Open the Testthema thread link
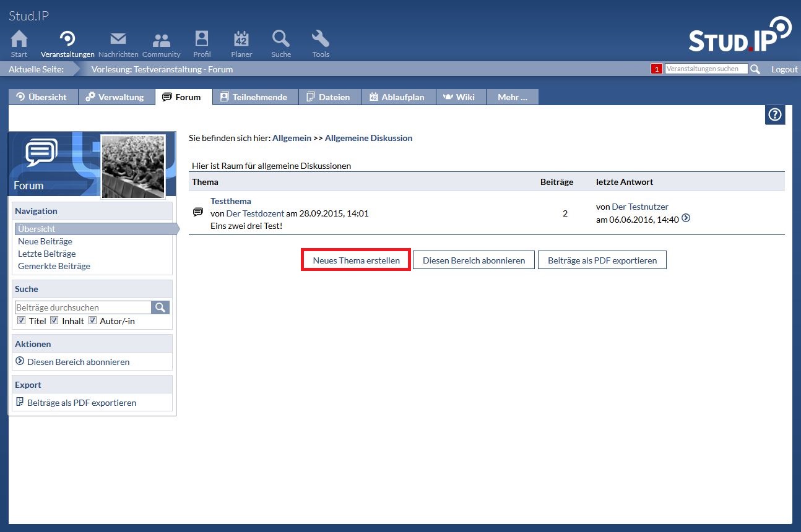The height and width of the screenshot is (532, 801). coord(231,201)
